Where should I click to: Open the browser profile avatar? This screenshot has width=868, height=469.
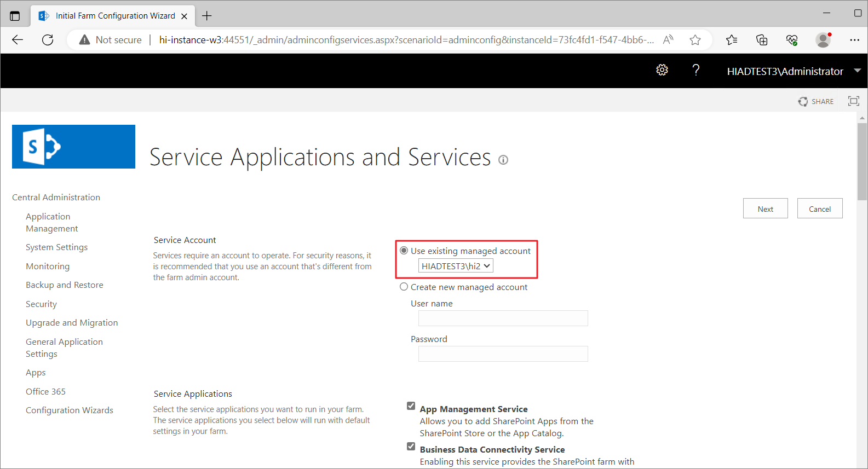[x=823, y=39]
